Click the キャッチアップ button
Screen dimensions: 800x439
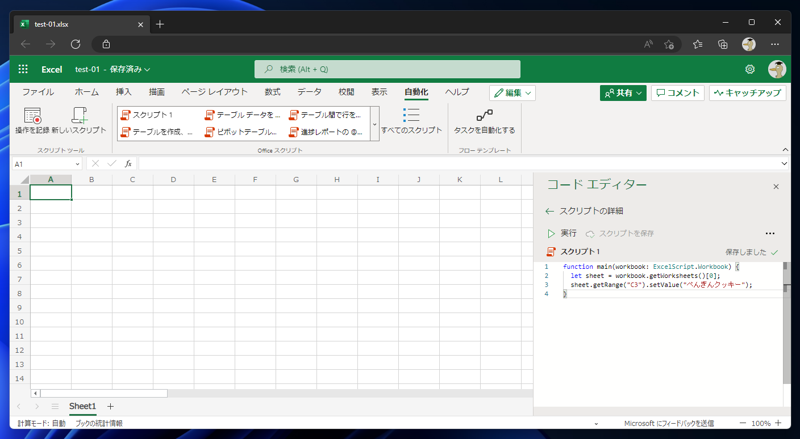click(747, 93)
